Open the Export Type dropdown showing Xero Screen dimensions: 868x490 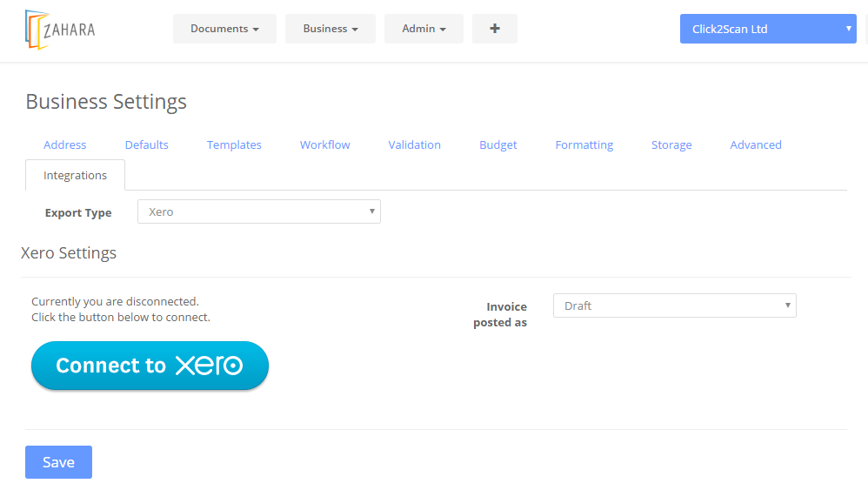click(259, 211)
